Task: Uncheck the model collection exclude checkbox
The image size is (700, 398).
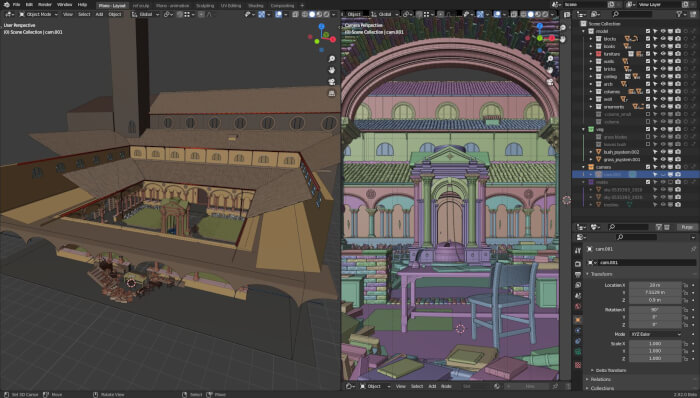Action: pyautogui.click(x=648, y=31)
